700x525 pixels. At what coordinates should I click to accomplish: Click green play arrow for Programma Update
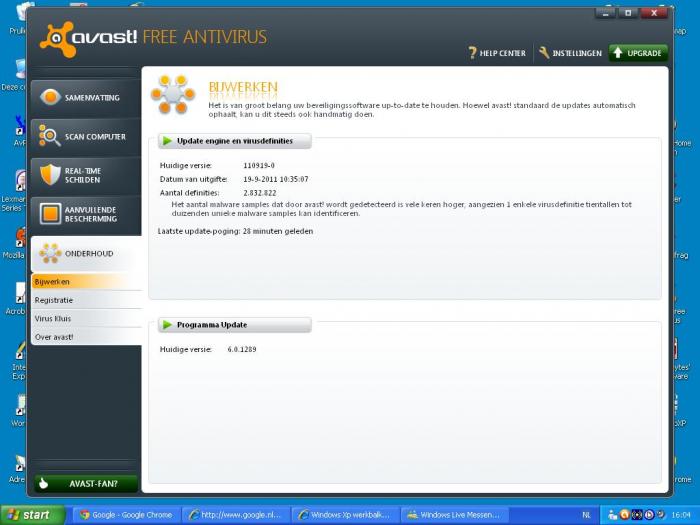[x=167, y=325]
